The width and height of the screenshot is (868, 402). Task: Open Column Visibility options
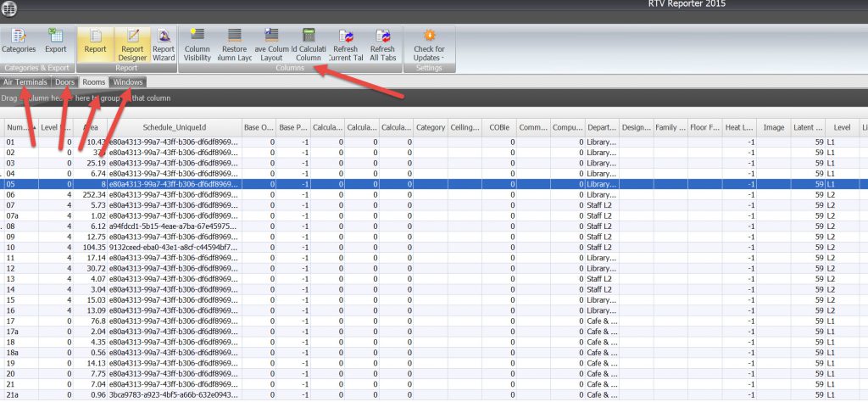(x=197, y=44)
